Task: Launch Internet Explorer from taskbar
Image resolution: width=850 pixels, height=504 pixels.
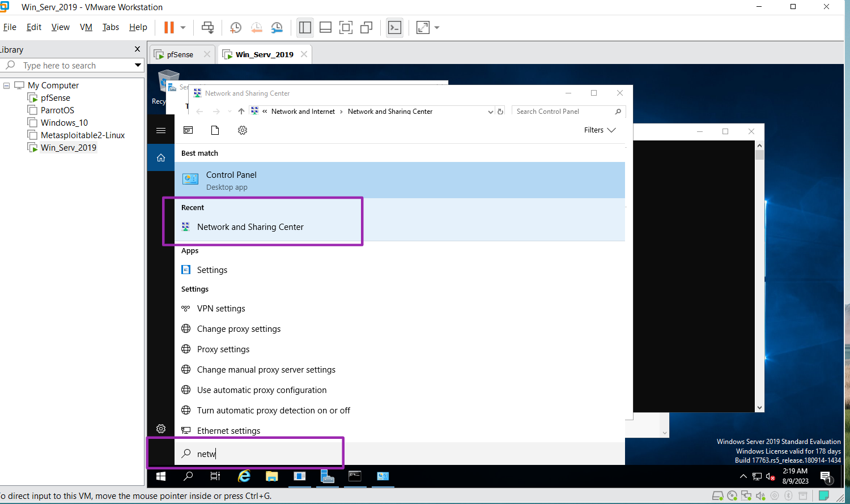Action: [244, 476]
